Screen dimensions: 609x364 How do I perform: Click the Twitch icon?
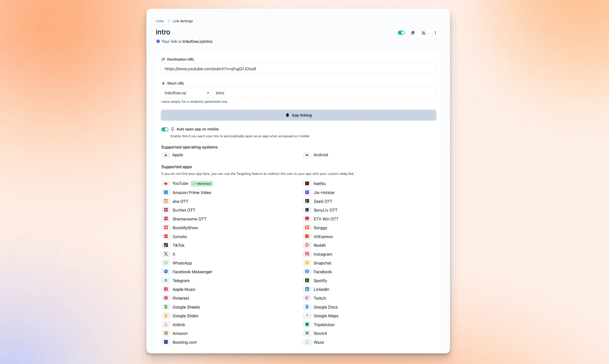(307, 298)
